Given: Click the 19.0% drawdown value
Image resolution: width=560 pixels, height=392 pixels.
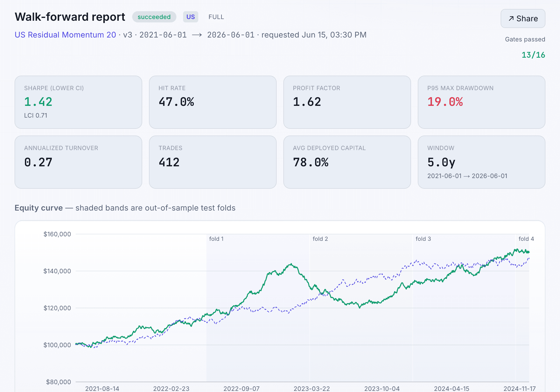Looking at the screenshot, I should click(445, 102).
